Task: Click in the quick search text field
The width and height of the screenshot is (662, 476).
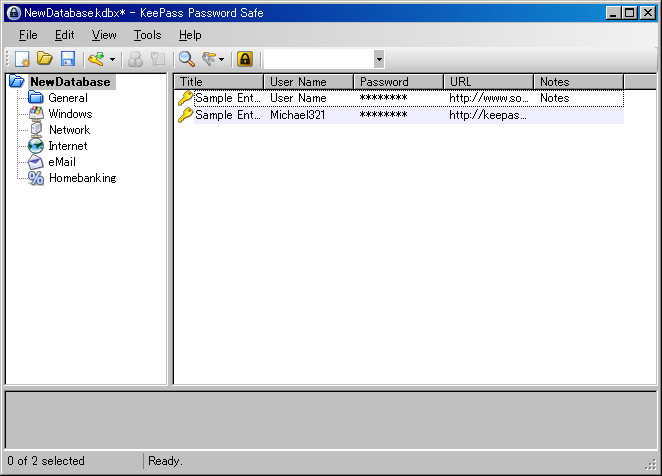Action: 317,60
